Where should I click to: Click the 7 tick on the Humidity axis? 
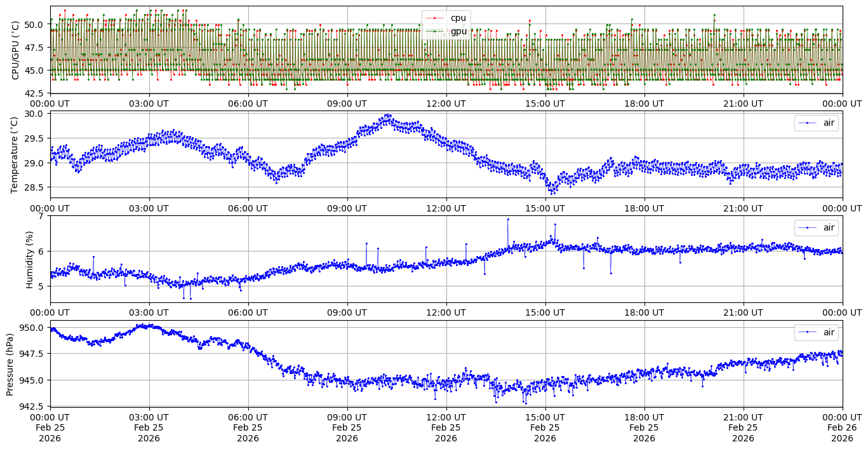click(x=41, y=216)
